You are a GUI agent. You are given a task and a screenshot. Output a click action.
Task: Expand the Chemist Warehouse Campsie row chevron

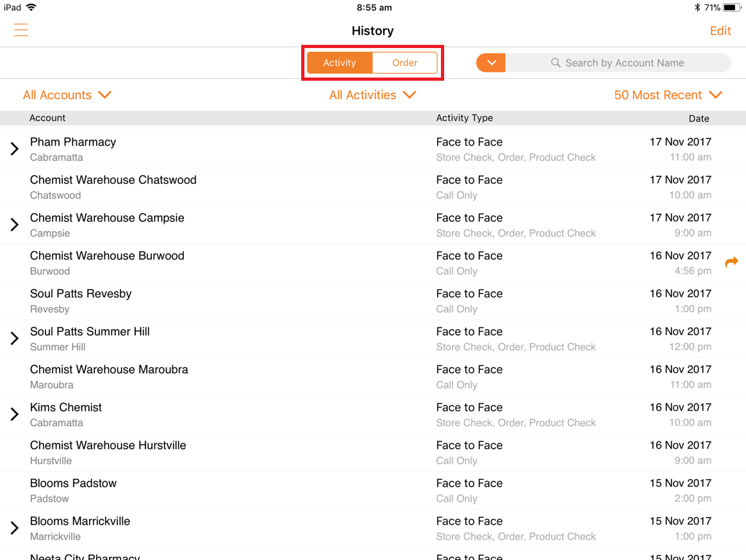click(x=15, y=224)
